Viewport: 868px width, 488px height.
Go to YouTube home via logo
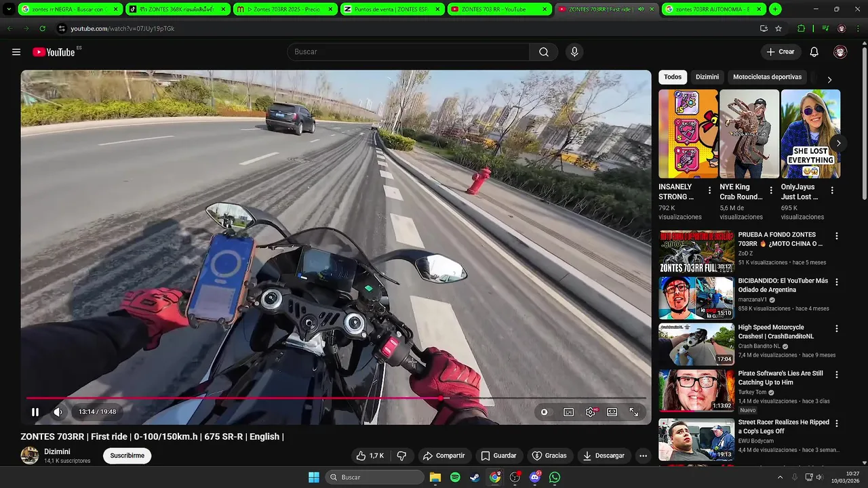point(54,52)
